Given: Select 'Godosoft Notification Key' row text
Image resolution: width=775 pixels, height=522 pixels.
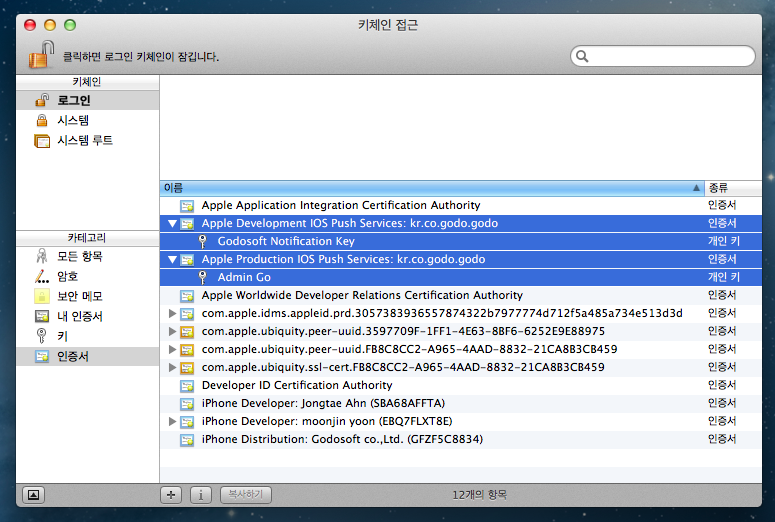Looking at the screenshot, I should click(x=286, y=241).
